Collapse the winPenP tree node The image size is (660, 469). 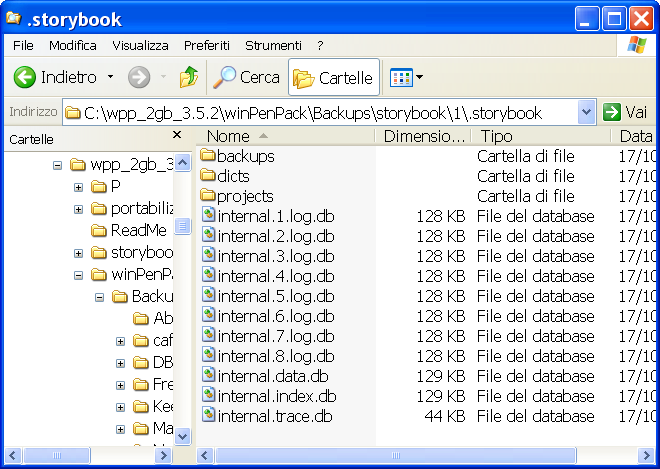(78, 275)
